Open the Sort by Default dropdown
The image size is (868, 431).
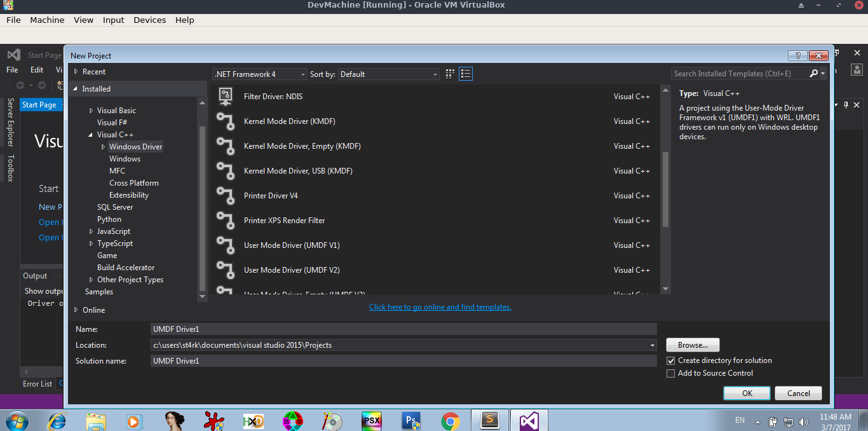(x=389, y=74)
